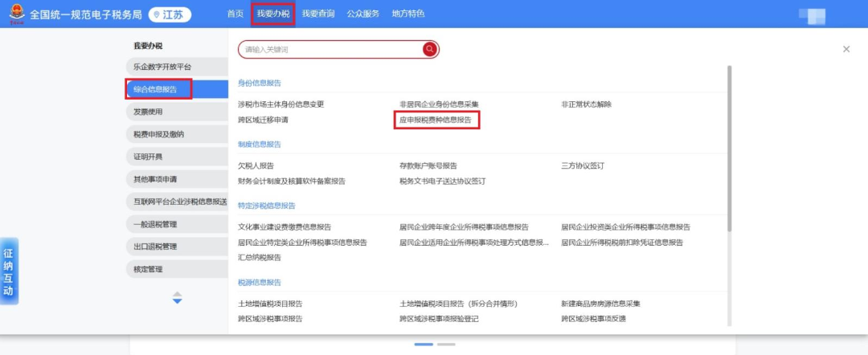Go to the 首页 tab

tap(235, 14)
